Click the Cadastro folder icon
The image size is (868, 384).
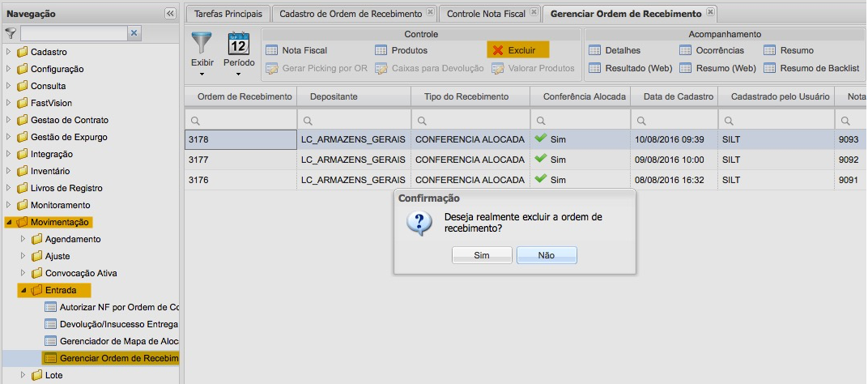pyautogui.click(x=22, y=52)
